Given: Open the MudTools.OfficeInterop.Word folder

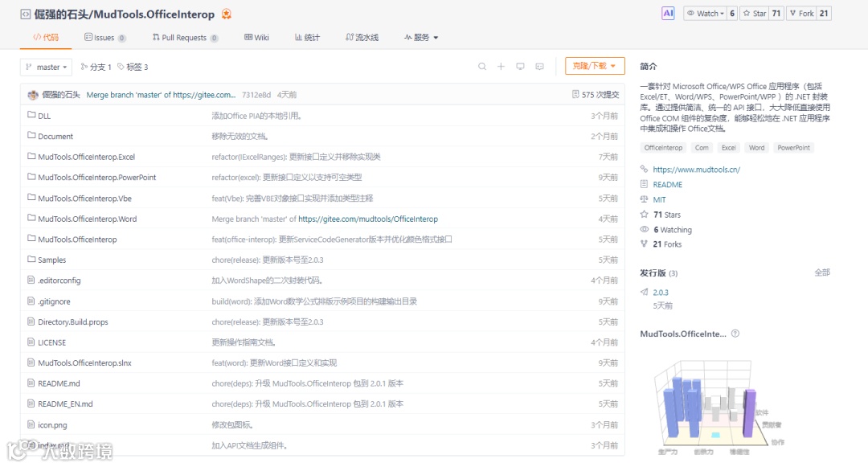Looking at the screenshot, I should tap(87, 219).
